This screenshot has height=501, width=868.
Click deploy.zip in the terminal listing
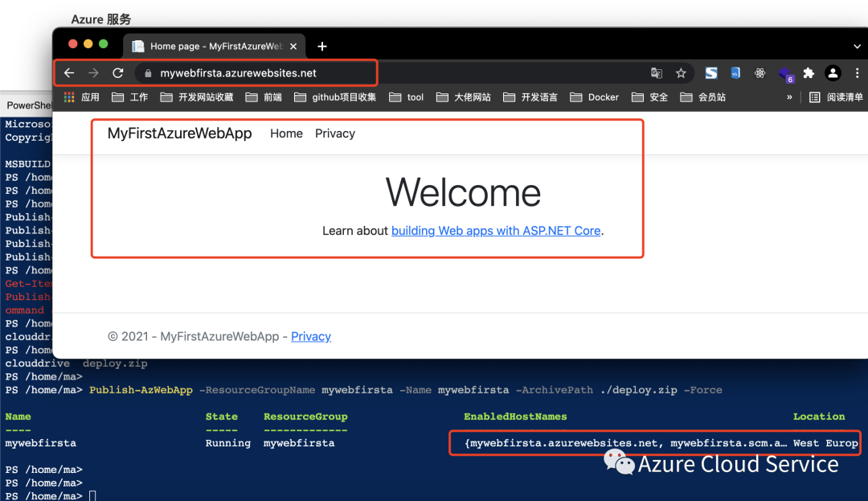point(115,363)
